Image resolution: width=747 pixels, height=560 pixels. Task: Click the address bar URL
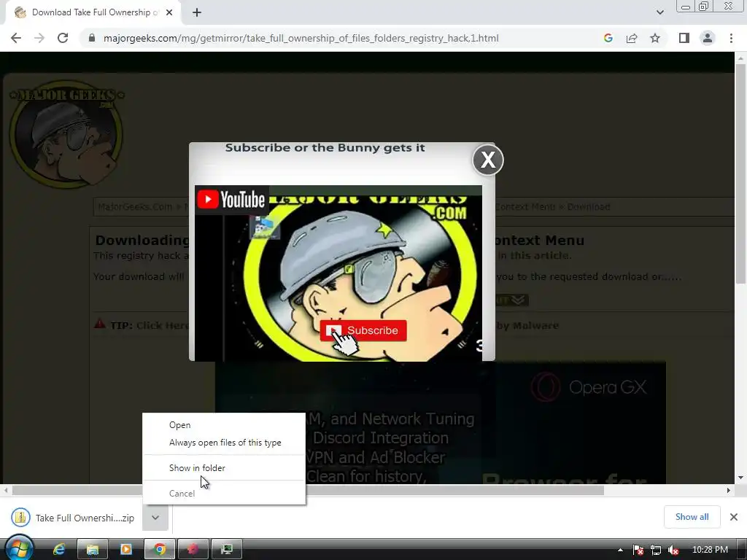(x=301, y=38)
